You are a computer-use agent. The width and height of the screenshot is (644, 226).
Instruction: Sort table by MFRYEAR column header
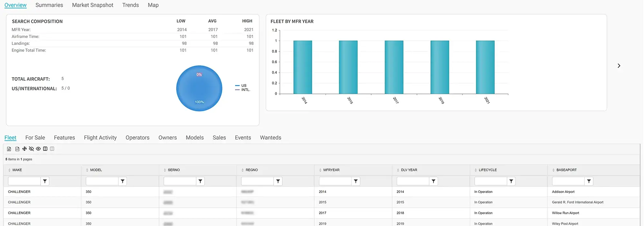[331, 170]
